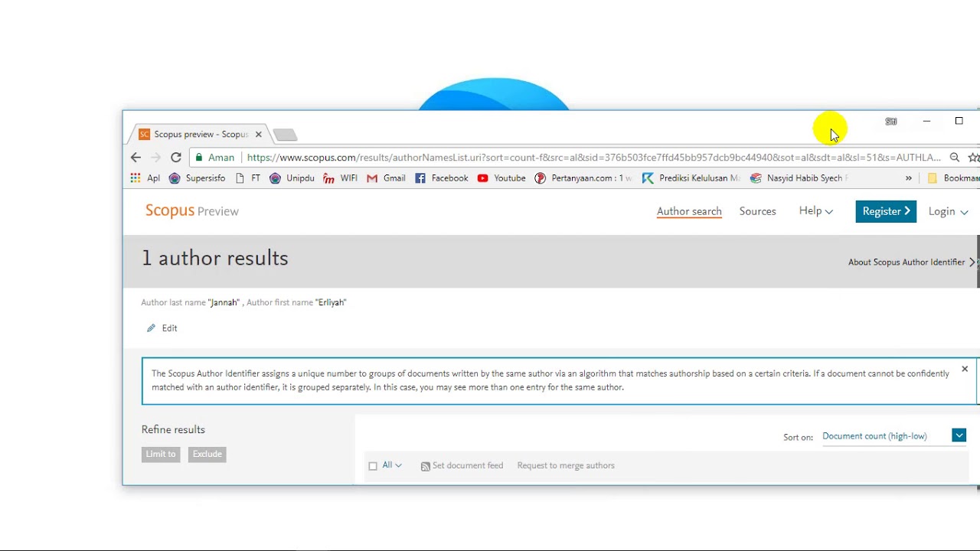
Task: Bookmark this page with the star icon
Action: coord(973,158)
